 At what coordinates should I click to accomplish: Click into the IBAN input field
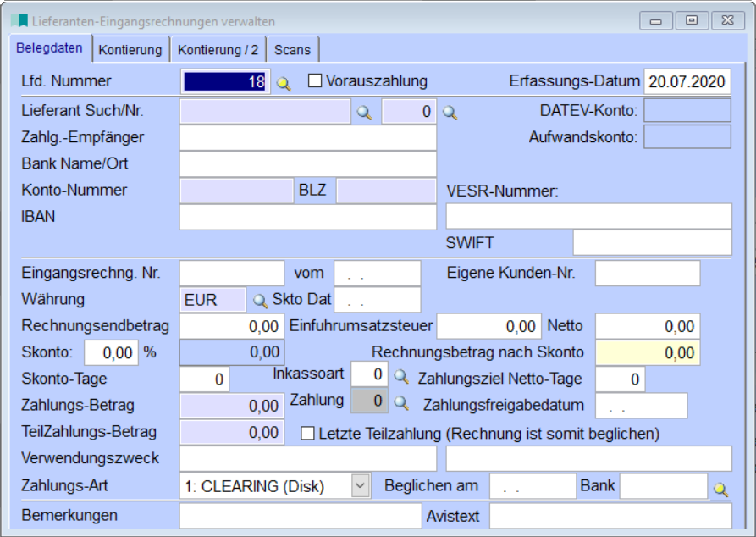[307, 217]
